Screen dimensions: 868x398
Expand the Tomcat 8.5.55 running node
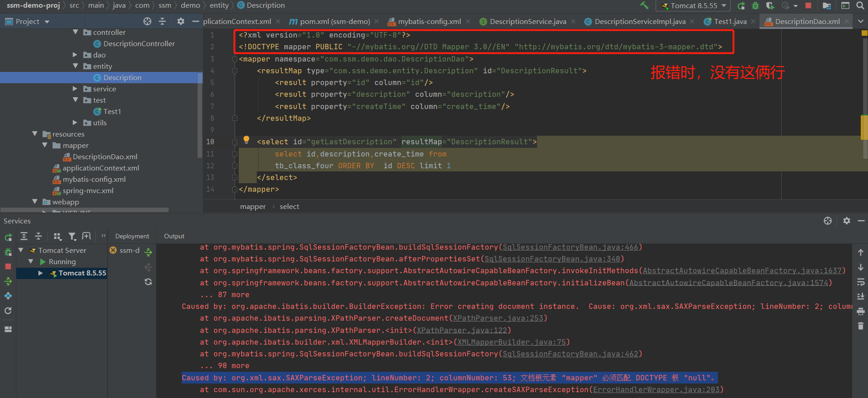pyautogui.click(x=41, y=273)
